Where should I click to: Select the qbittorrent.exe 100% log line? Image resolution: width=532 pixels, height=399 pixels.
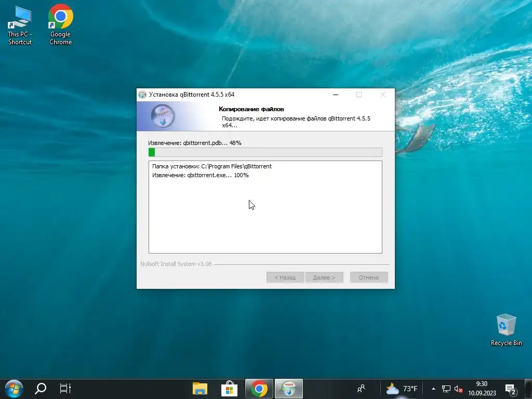pos(200,175)
